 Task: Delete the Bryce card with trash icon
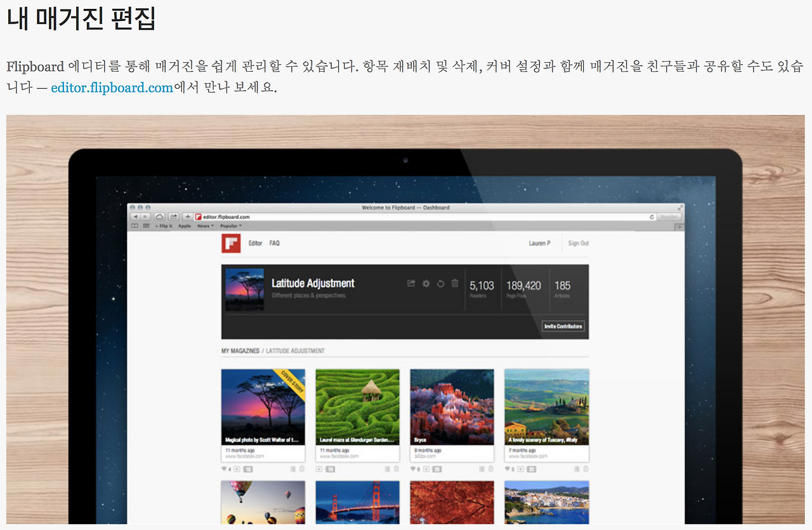pyautogui.click(x=490, y=469)
